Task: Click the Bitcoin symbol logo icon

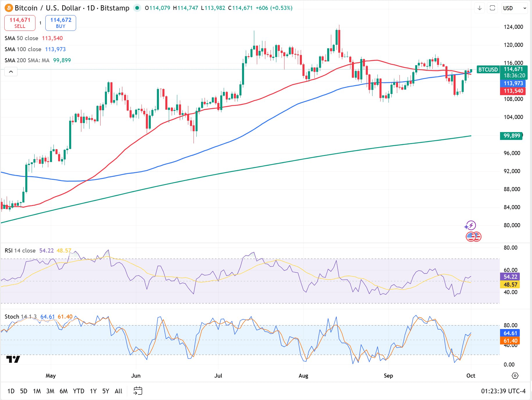Action: point(9,8)
